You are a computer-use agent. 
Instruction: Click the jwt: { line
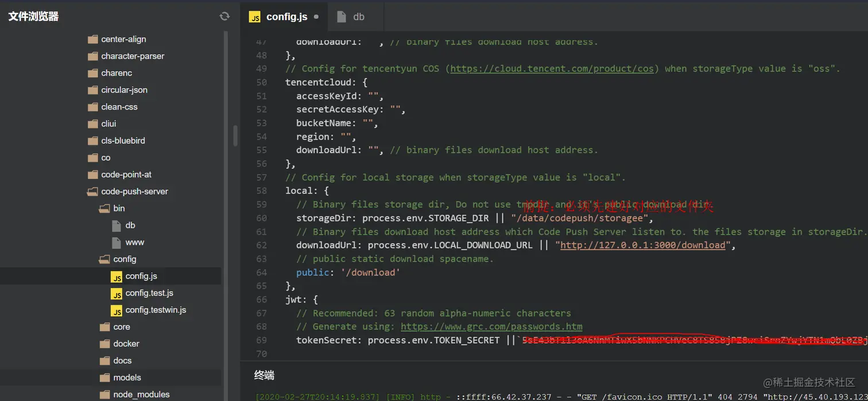(x=301, y=299)
